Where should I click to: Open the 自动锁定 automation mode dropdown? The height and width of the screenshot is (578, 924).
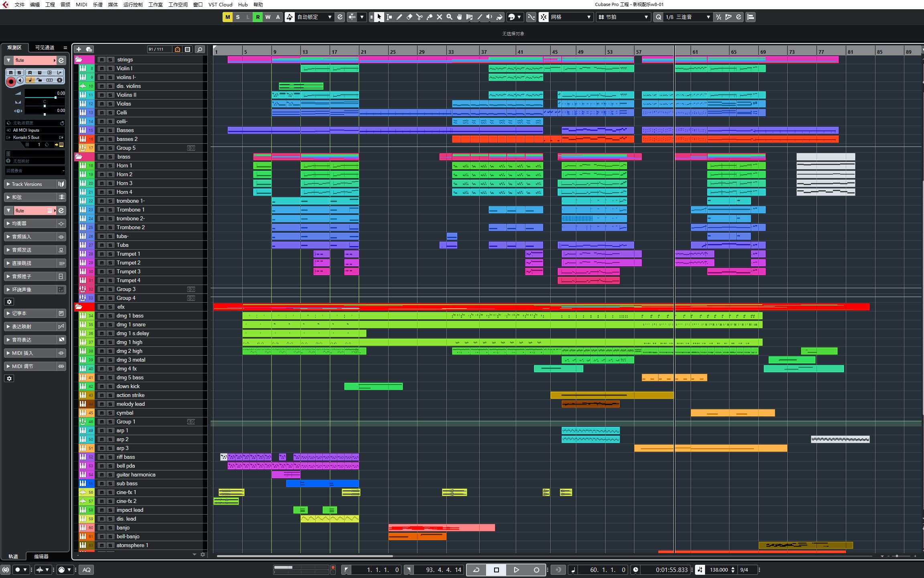pyautogui.click(x=314, y=17)
